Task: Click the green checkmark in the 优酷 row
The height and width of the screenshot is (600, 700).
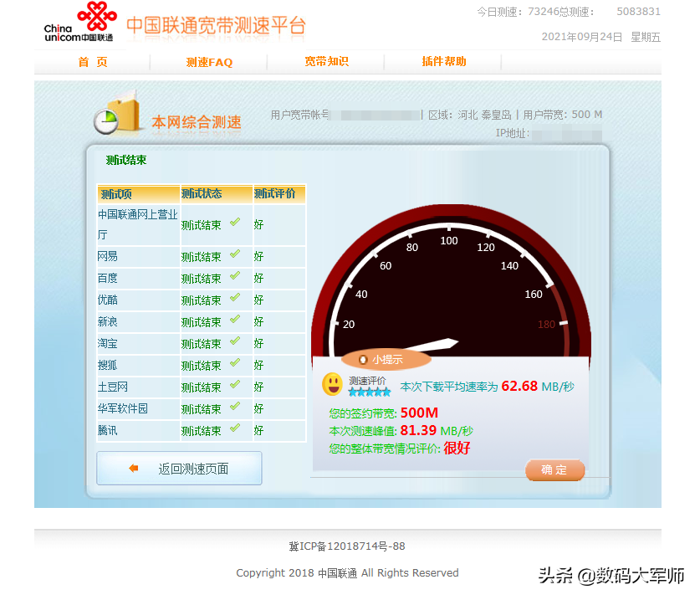Action: (235, 298)
